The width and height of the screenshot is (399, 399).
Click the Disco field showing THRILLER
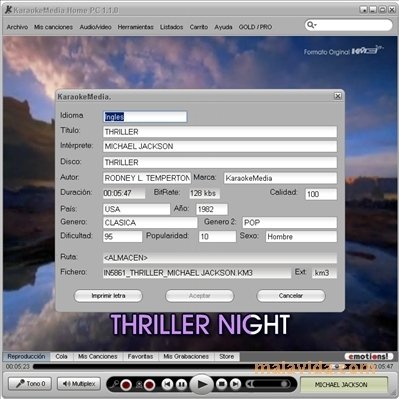[x=220, y=162]
